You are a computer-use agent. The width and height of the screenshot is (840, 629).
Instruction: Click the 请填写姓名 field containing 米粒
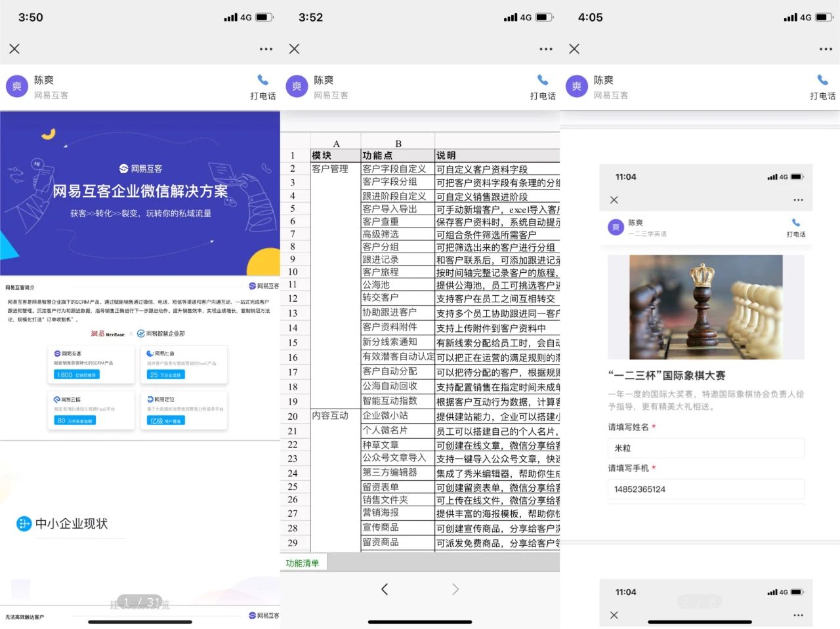(706, 448)
